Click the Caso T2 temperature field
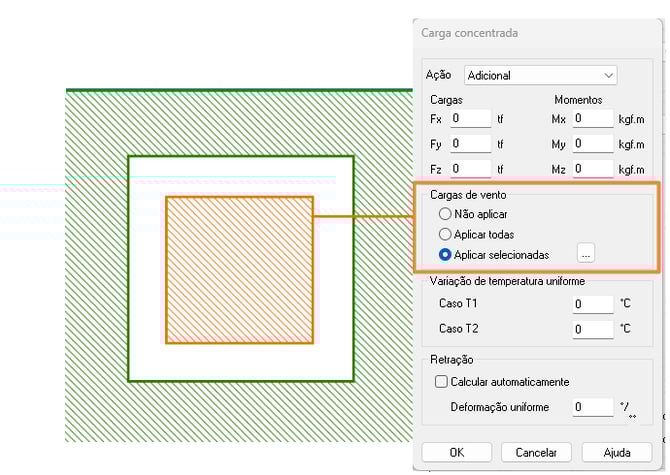Image resolution: width=670 pixels, height=475 pixels. tap(592, 328)
